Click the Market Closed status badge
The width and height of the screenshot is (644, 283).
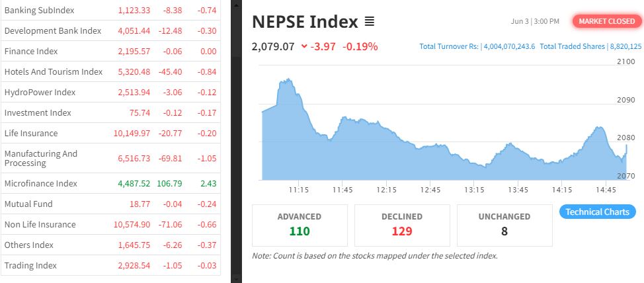pos(606,21)
